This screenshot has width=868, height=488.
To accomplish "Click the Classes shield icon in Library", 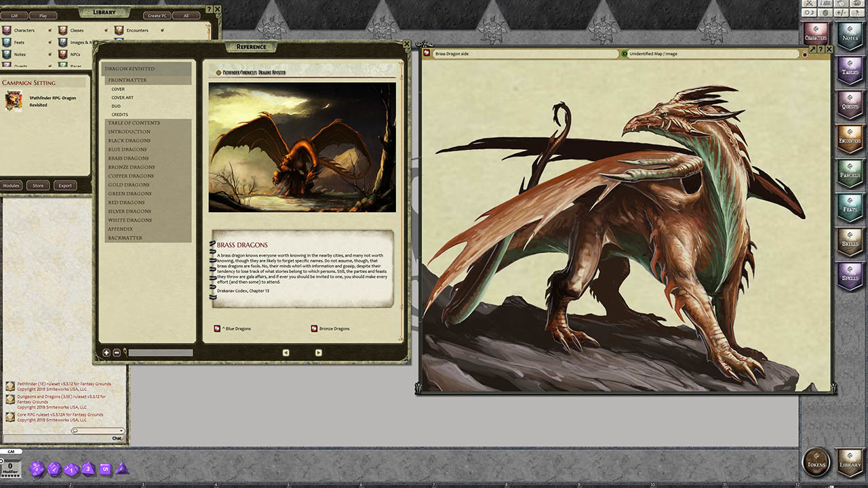I will point(62,30).
